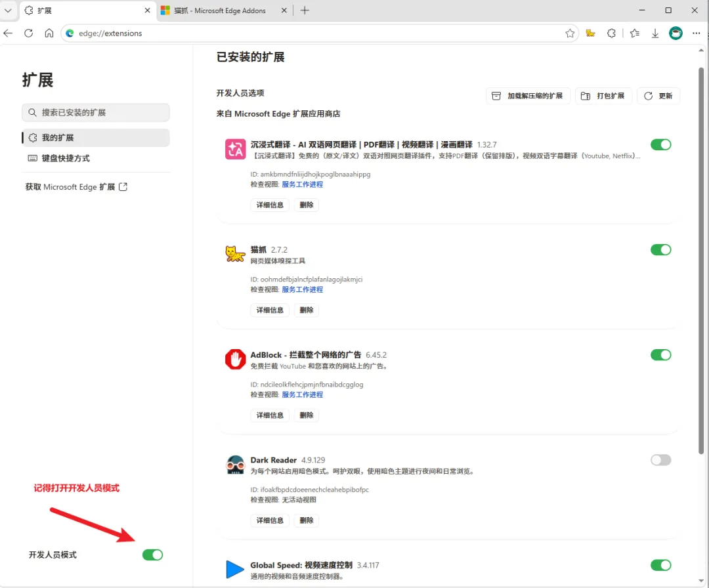Image resolution: width=709 pixels, height=588 pixels.
Task: Open the tab list chevron dropdown
Action: (x=8, y=10)
